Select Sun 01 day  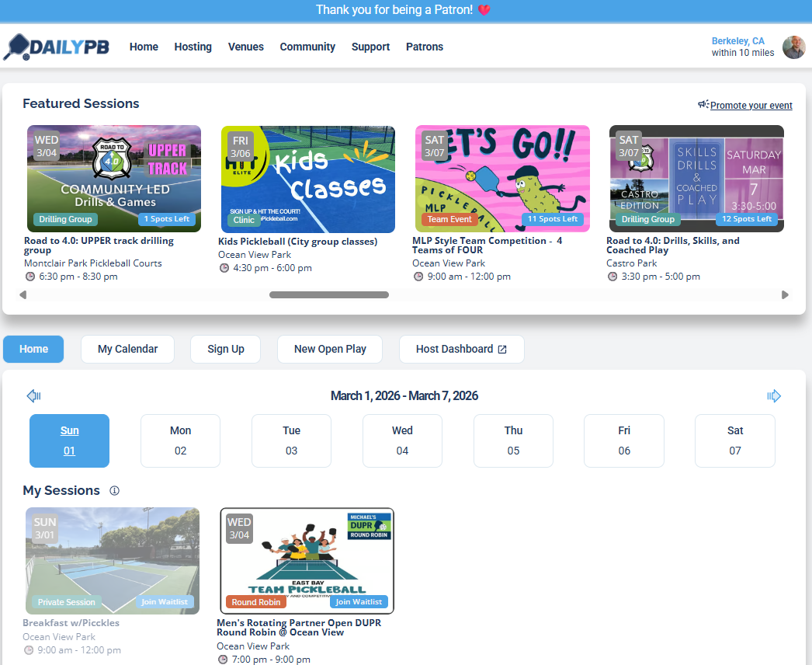(69, 440)
